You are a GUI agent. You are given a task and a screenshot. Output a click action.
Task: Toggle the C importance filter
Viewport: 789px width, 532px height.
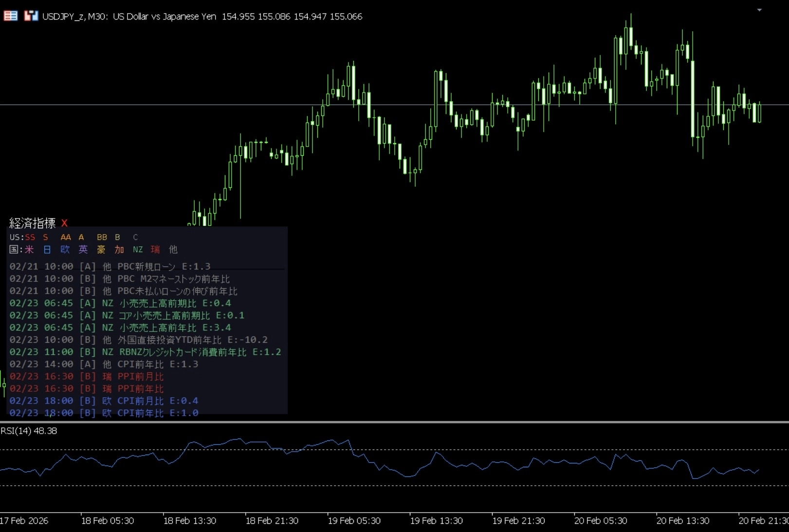point(135,238)
